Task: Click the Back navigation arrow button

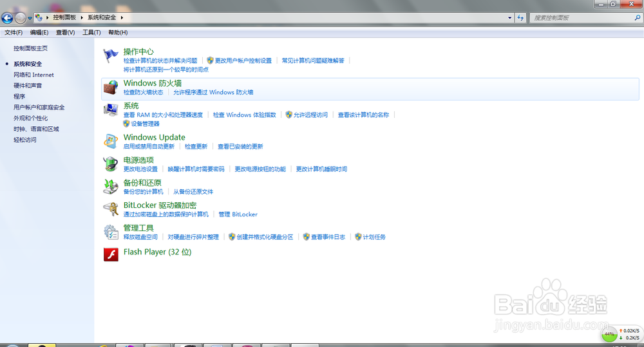Action: tap(7, 17)
